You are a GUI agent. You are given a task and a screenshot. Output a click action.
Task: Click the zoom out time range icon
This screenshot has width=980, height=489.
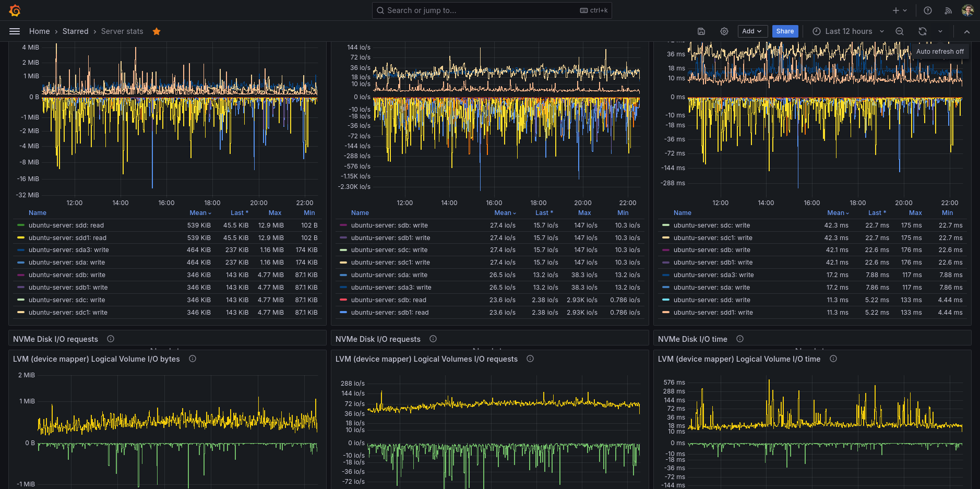900,31
